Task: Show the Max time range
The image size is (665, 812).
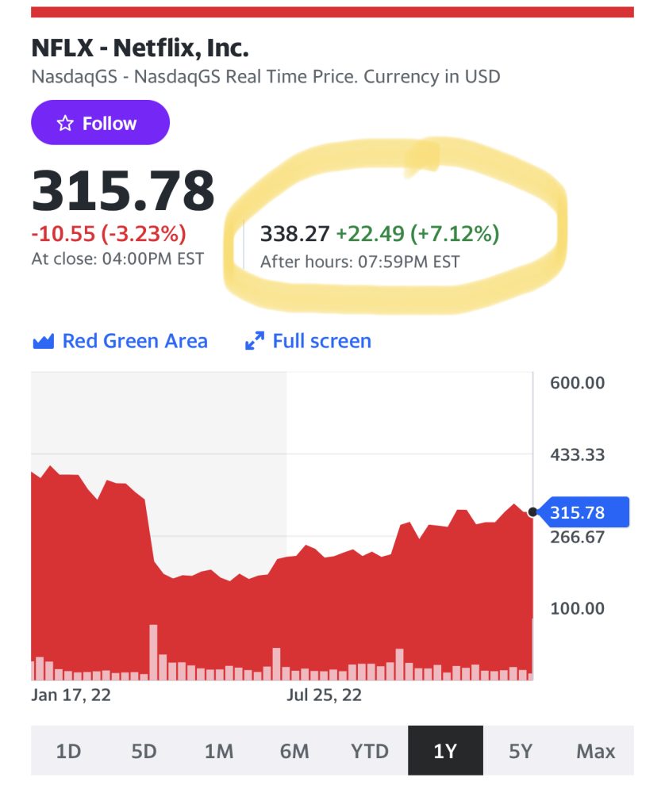Action: (596, 751)
